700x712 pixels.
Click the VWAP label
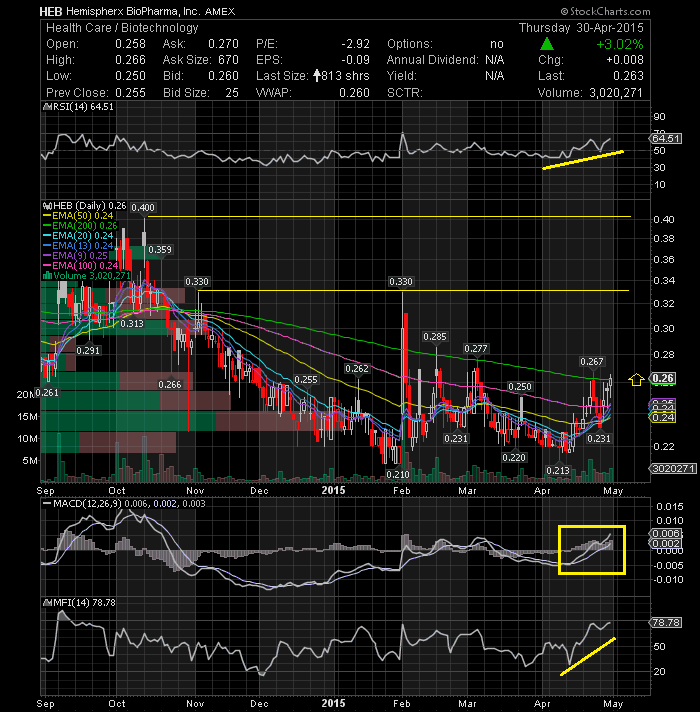(274, 93)
